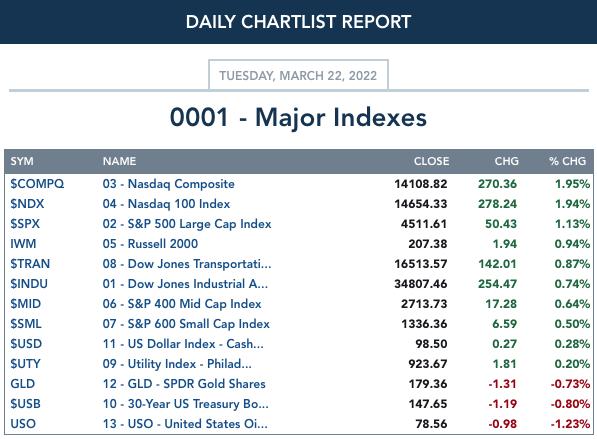Sort table by the SYM column header
This screenshot has width=597, height=439.
click(22, 161)
